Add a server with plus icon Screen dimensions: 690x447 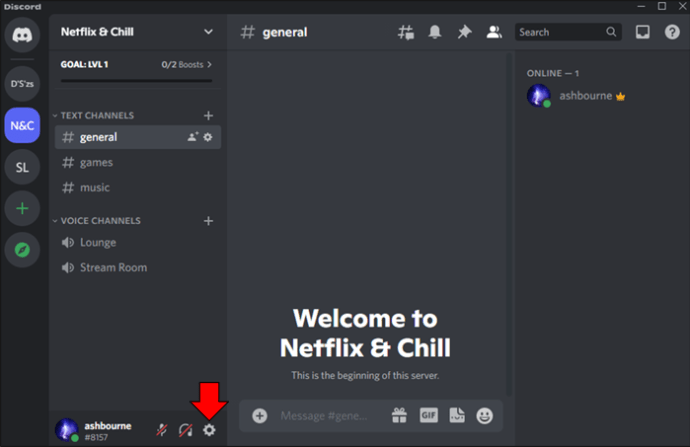coord(22,209)
